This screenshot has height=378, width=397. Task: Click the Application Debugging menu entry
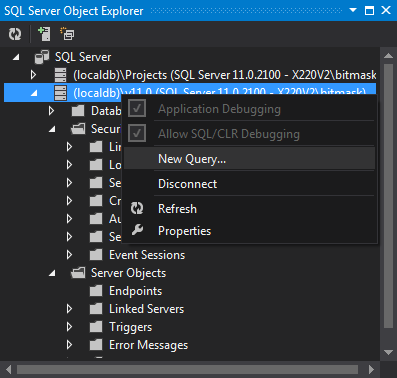point(249,109)
